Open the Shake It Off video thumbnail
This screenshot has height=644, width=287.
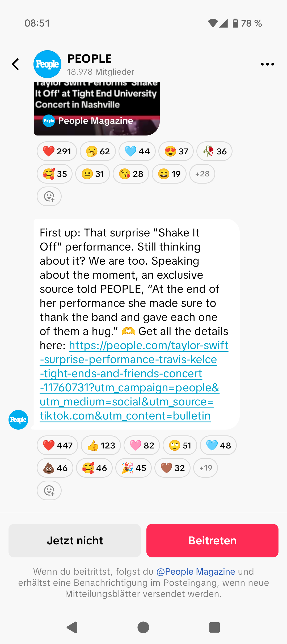tap(97, 109)
